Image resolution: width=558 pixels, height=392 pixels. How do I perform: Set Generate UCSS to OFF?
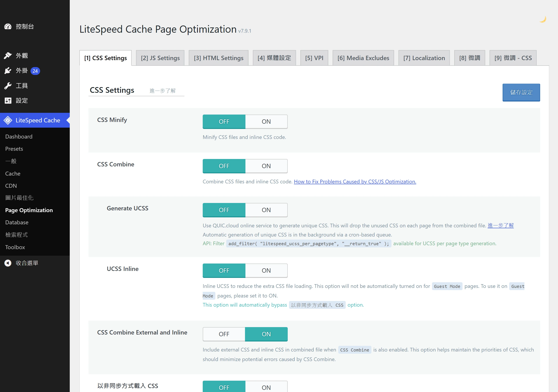(x=224, y=210)
